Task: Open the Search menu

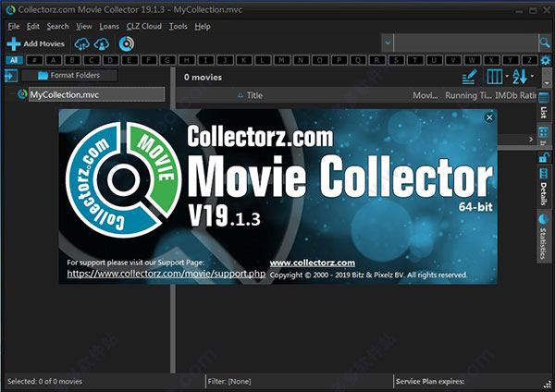Action: tap(57, 27)
